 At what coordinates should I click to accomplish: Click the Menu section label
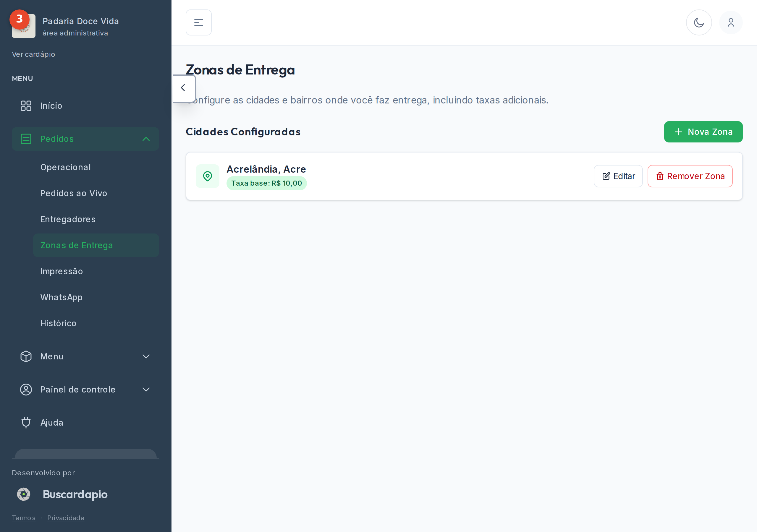(52, 357)
